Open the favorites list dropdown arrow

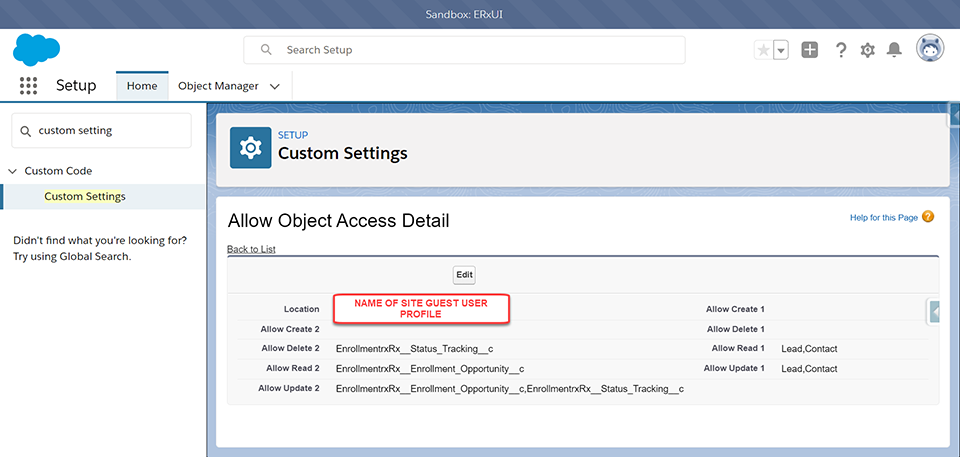(781, 50)
